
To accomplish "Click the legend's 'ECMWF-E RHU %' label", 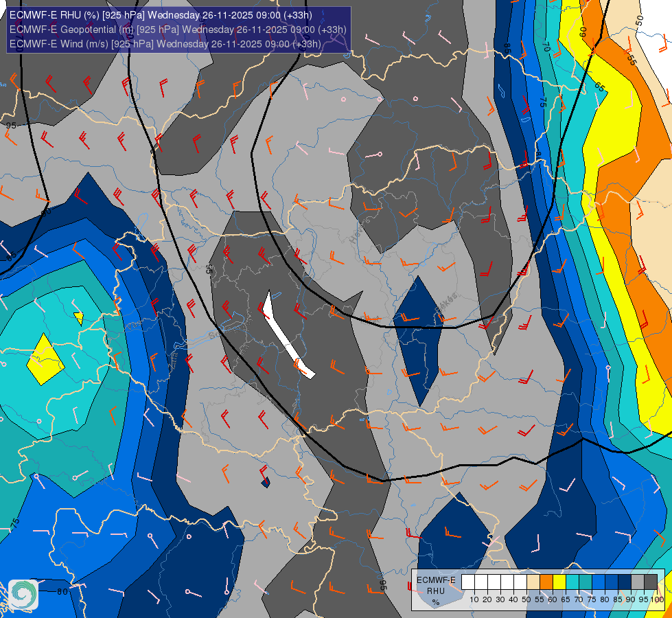I will 436,591.
